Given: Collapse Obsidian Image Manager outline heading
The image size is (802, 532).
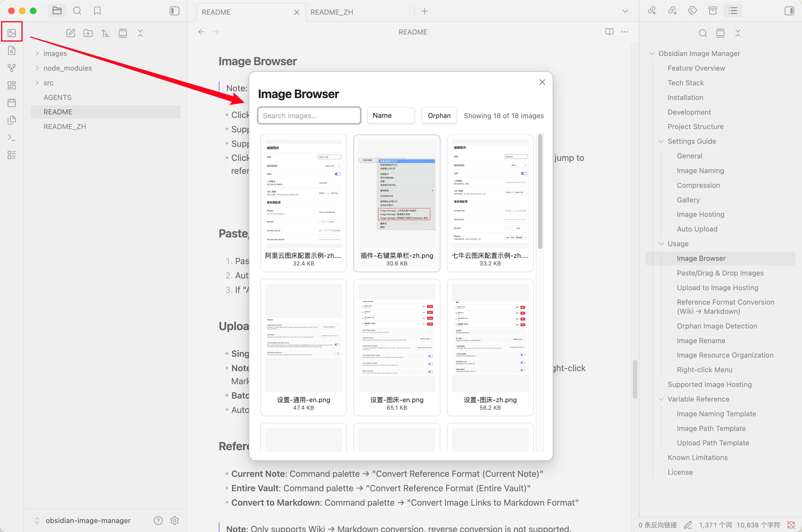Looking at the screenshot, I should [652, 54].
